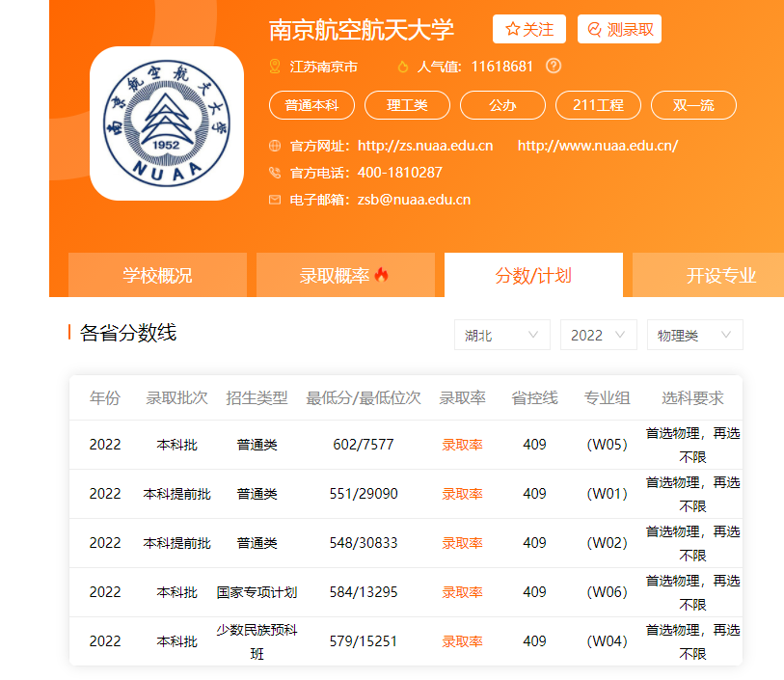Click the (W06) major group cell
784x680 pixels.
click(607, 592)
